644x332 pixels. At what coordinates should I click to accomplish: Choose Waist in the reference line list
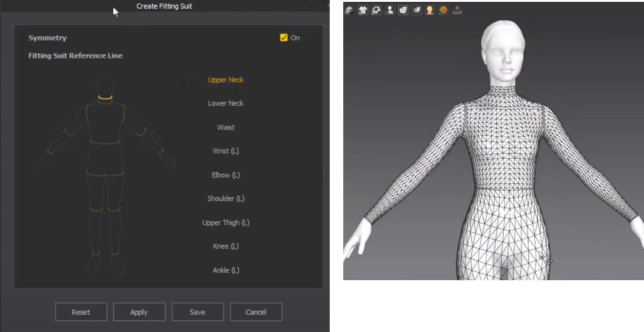click(x=226, y=127)
